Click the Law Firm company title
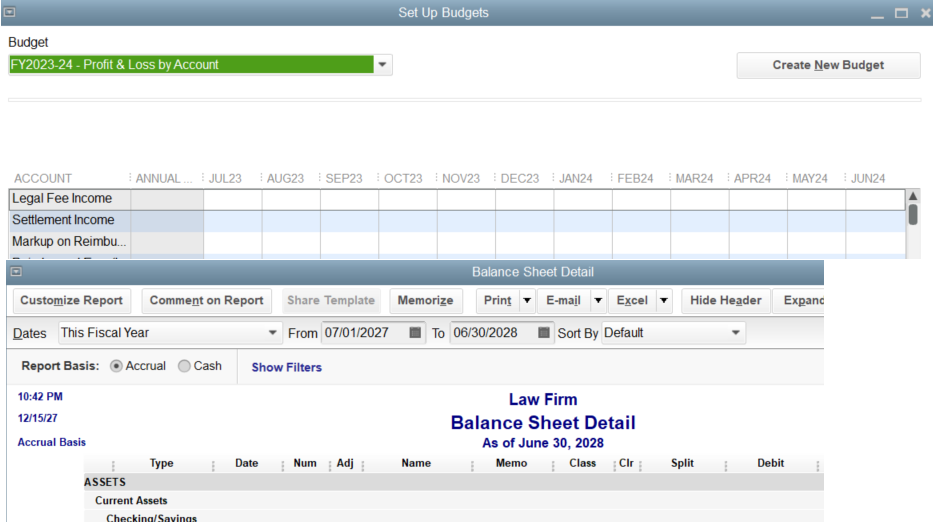The width and height of the screenshot is (933, 522). click(543, 399)
